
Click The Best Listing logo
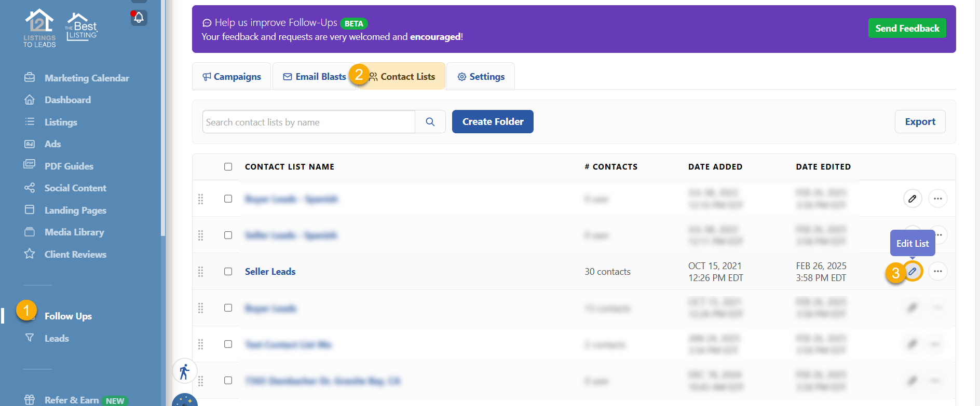81,27
